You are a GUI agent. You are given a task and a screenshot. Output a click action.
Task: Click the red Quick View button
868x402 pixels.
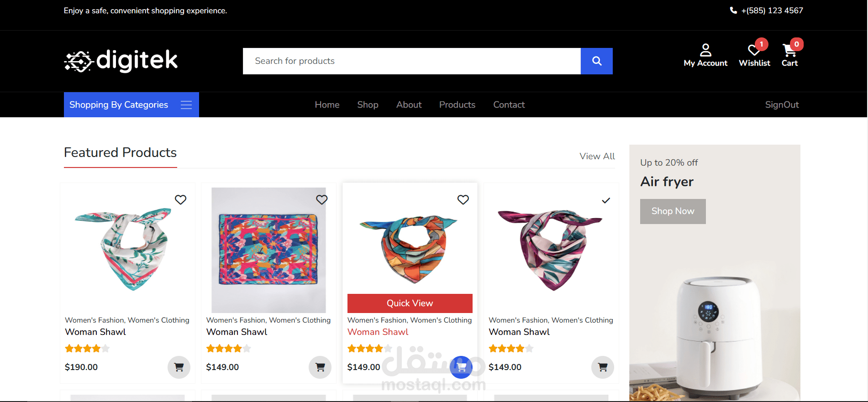coord(410,303)
